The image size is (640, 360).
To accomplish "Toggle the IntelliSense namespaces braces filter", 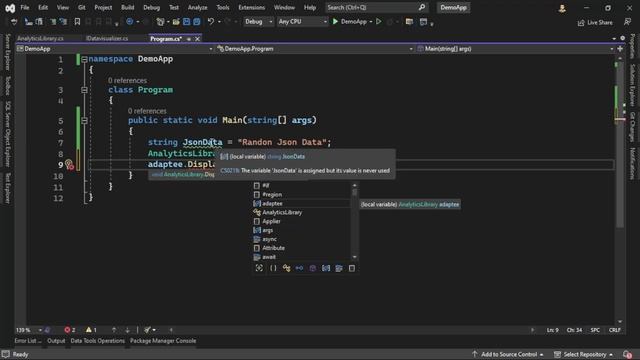I will tap(273, 268).
